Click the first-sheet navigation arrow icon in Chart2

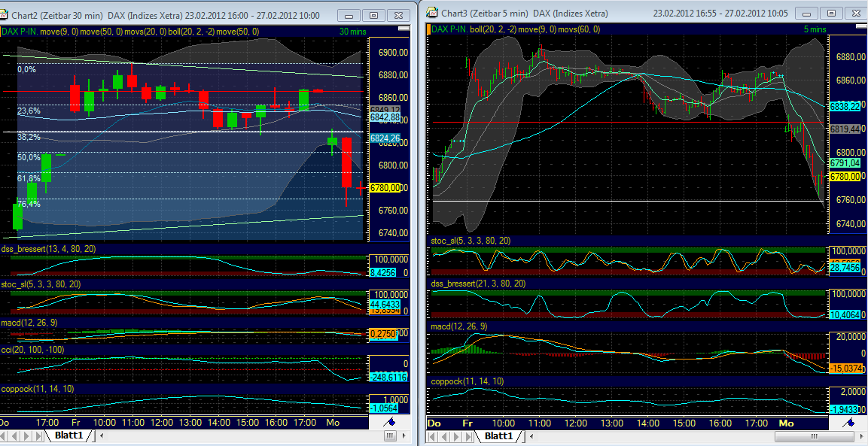tap(4, 435)
